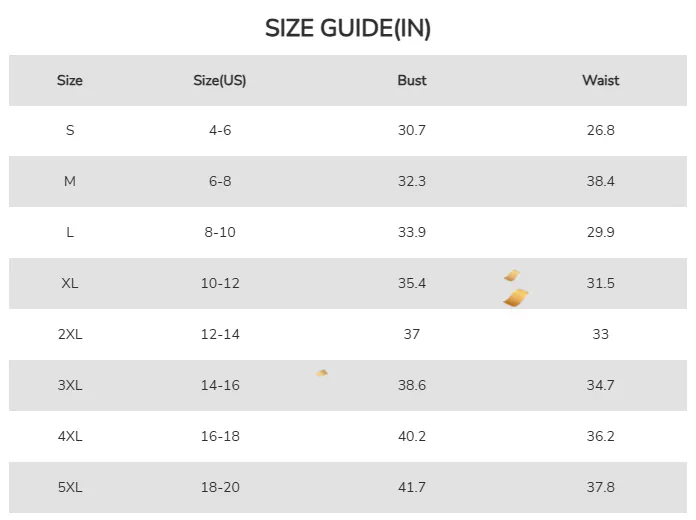The height and width of the screenshot is (520, 696).
Task: Select bust value 32.3
Action: pyautogui.click(x=412, y=181)
